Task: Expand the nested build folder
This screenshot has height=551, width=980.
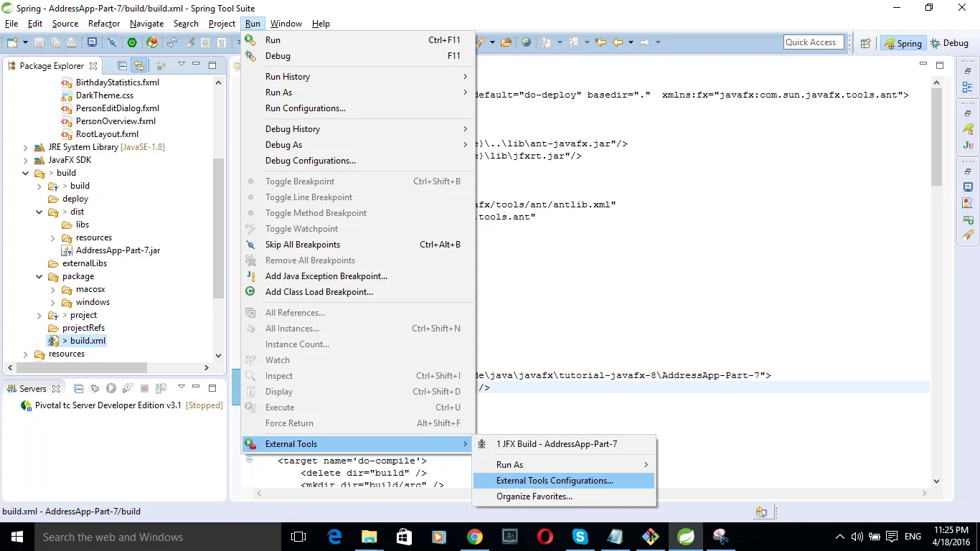Action: point(39,186)
